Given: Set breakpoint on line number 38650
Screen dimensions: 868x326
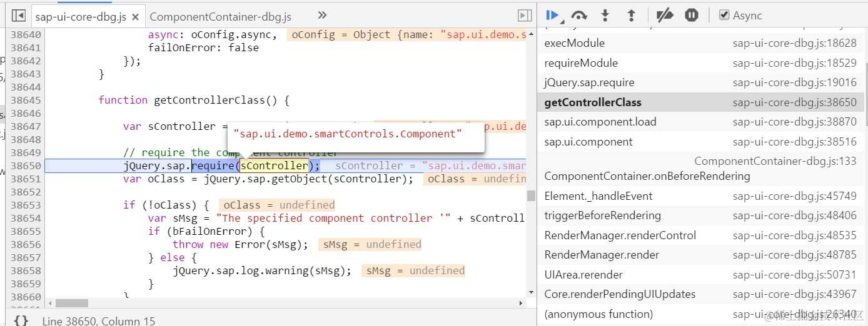Looking at the screenshot, I should [26, 165].
